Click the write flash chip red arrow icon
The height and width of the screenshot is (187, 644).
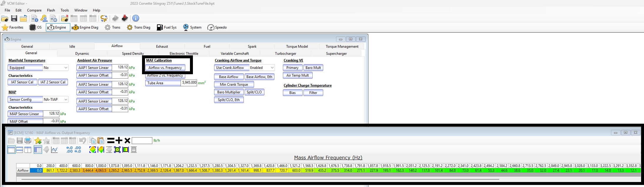(x=125, y=18)
